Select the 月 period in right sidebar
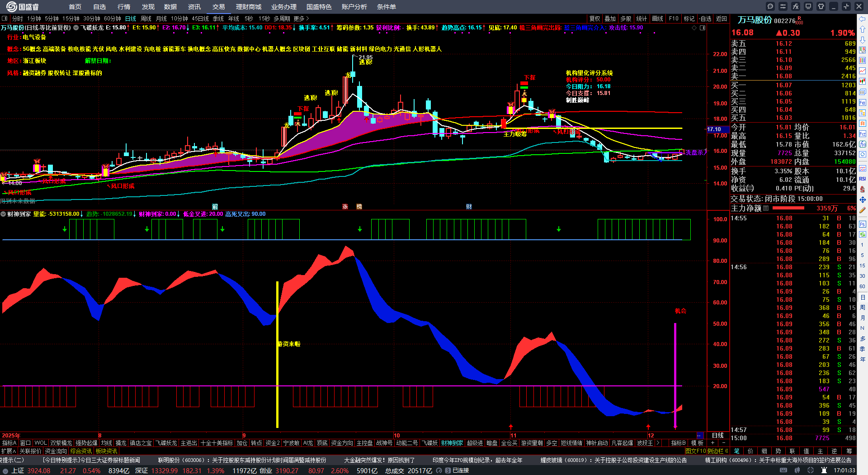Viewport: 868px width, 475px height. (863, 318)
